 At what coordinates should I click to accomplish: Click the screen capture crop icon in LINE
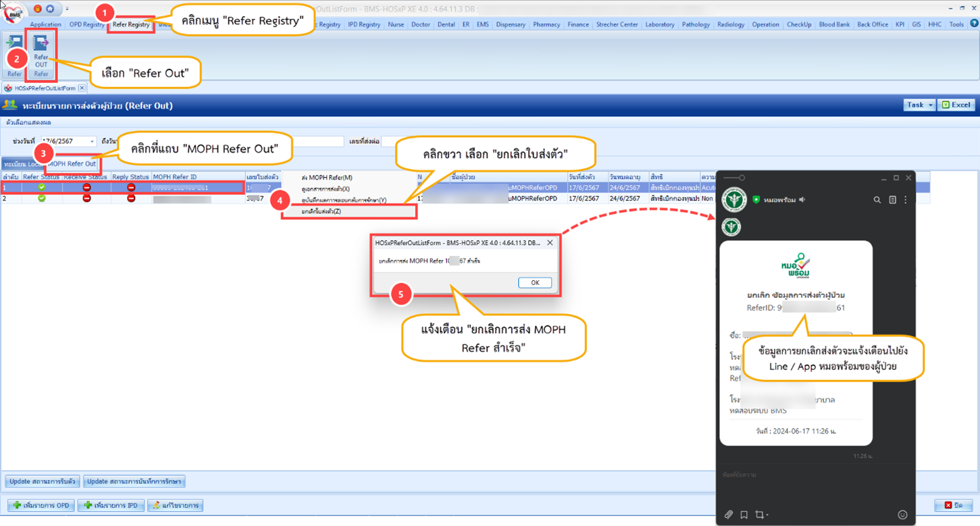tap(760, 515)
